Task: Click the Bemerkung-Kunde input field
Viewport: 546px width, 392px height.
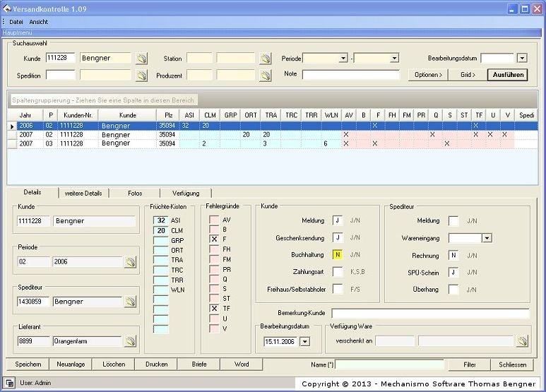Action: 430,313
